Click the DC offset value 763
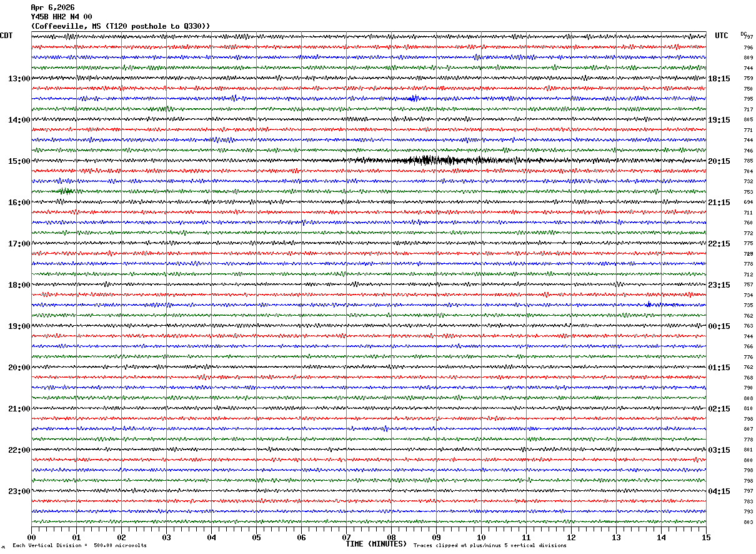The image size is (756, 554). coord(748,326)
